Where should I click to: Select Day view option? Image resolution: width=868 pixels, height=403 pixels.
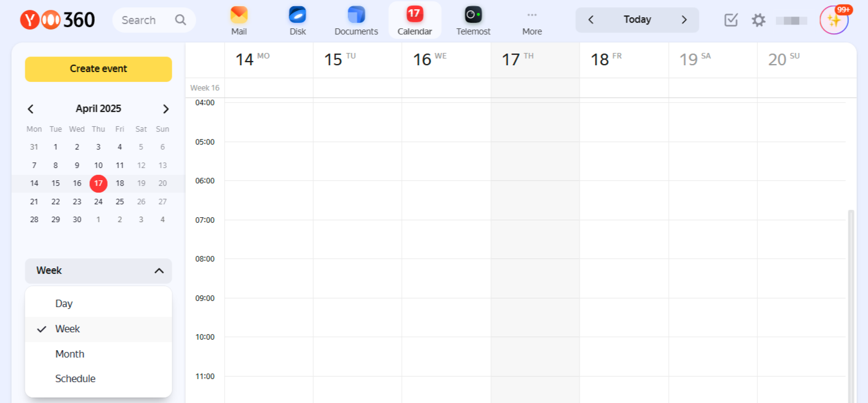tap(64, 304)
